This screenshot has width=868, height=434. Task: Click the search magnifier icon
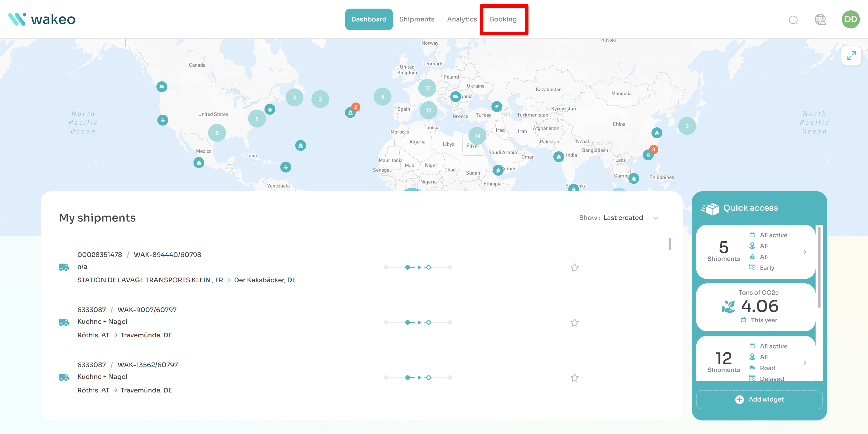tap(793, 20)
